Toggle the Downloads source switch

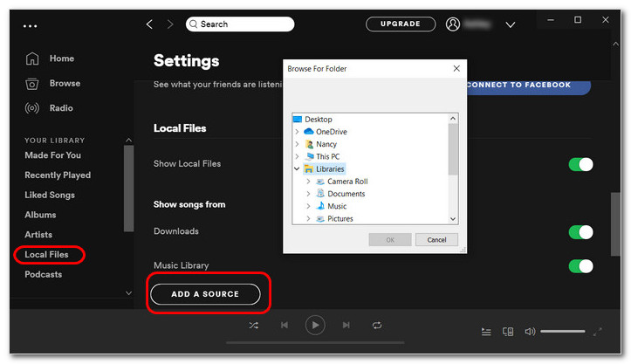click(580, 232)
